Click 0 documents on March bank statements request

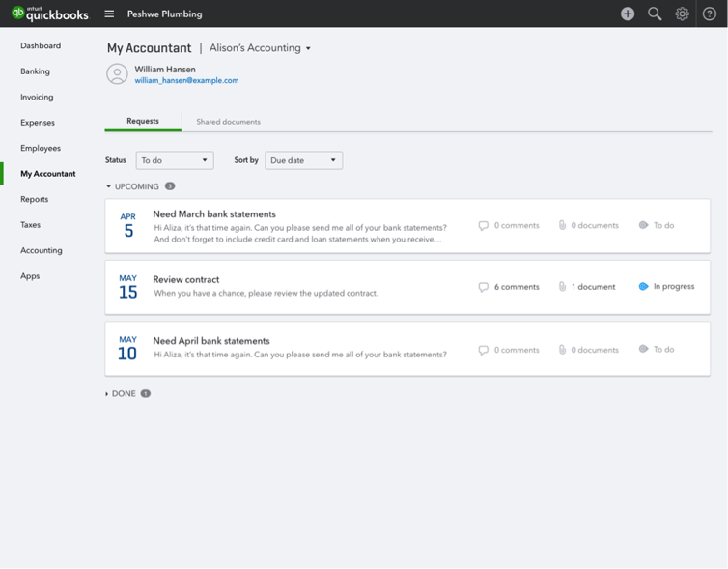pos(595,225)
